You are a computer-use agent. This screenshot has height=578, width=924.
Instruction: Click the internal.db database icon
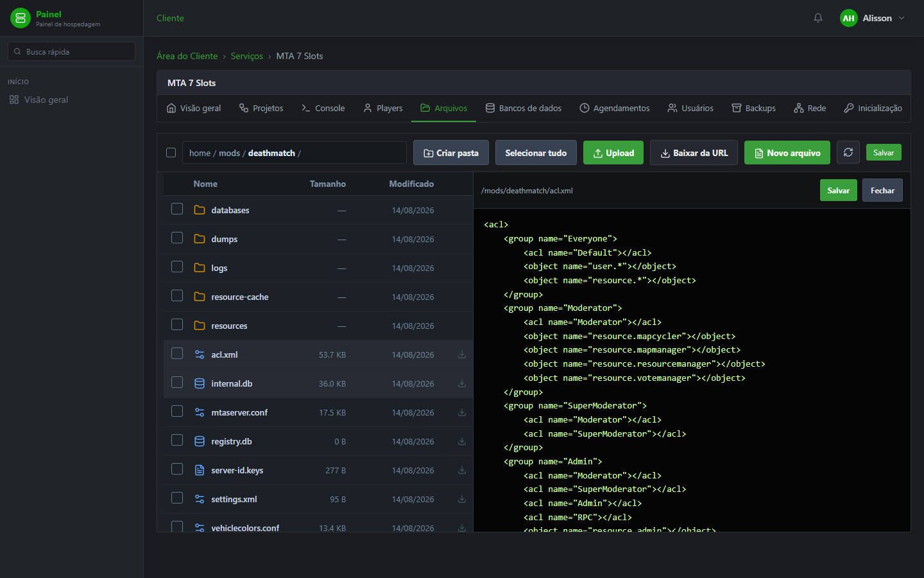point(200,383)
